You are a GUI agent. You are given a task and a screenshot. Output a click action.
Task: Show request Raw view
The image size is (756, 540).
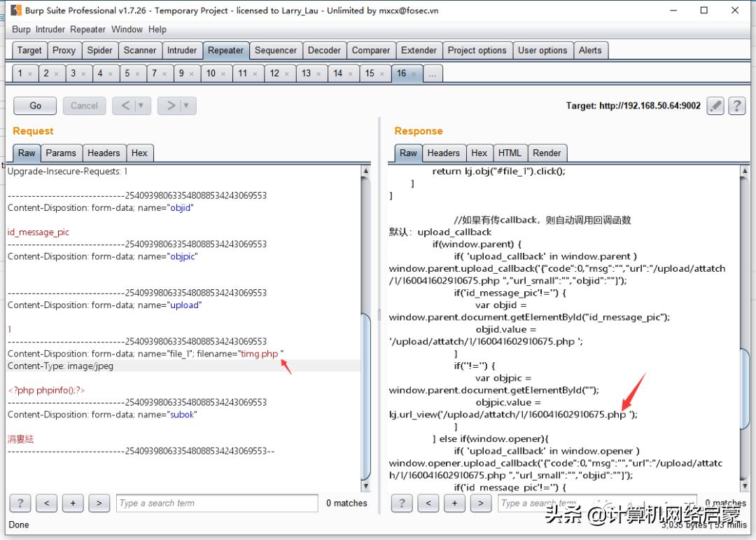[27, 153]
